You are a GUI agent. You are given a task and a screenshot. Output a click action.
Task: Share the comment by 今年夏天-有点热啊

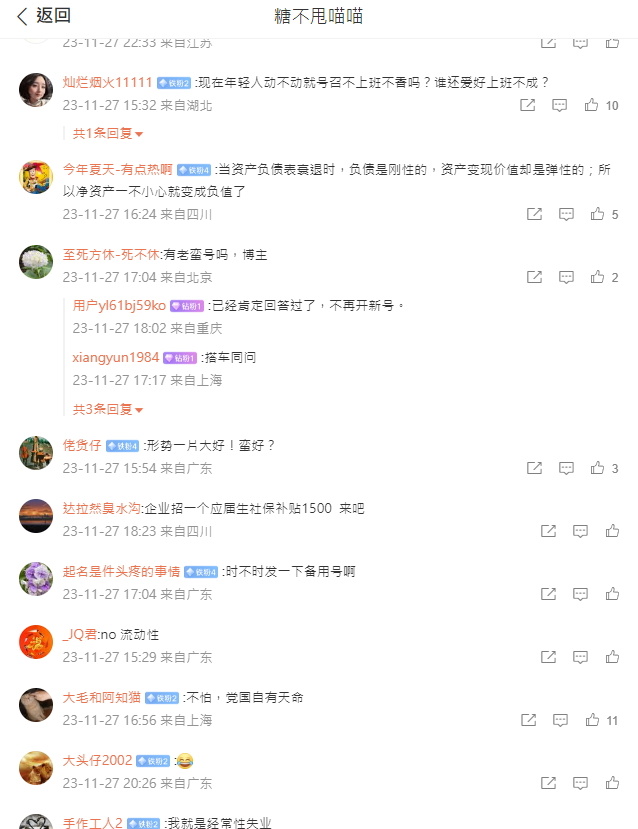(x=534, y=214)
